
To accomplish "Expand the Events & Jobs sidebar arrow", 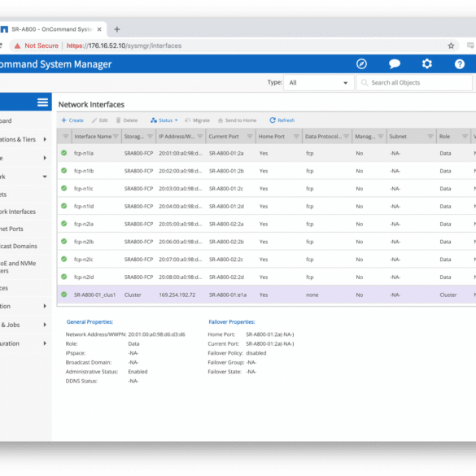I will (x=45, y=325).
